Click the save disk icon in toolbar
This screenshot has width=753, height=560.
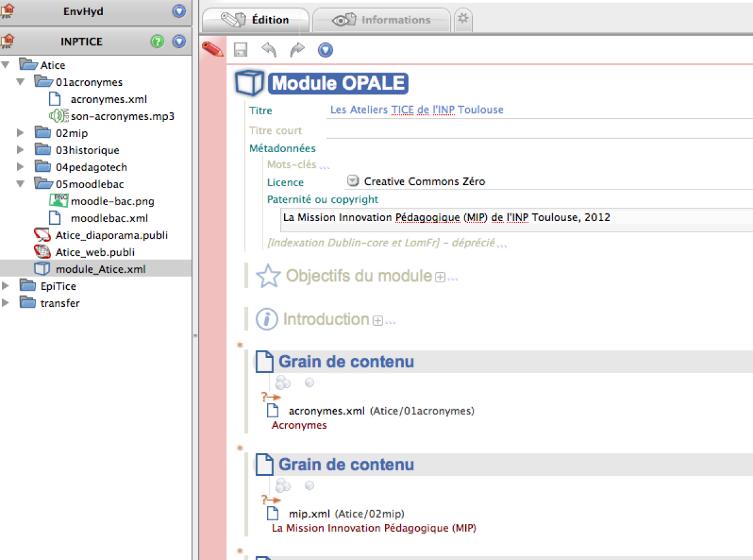[240, 50]
